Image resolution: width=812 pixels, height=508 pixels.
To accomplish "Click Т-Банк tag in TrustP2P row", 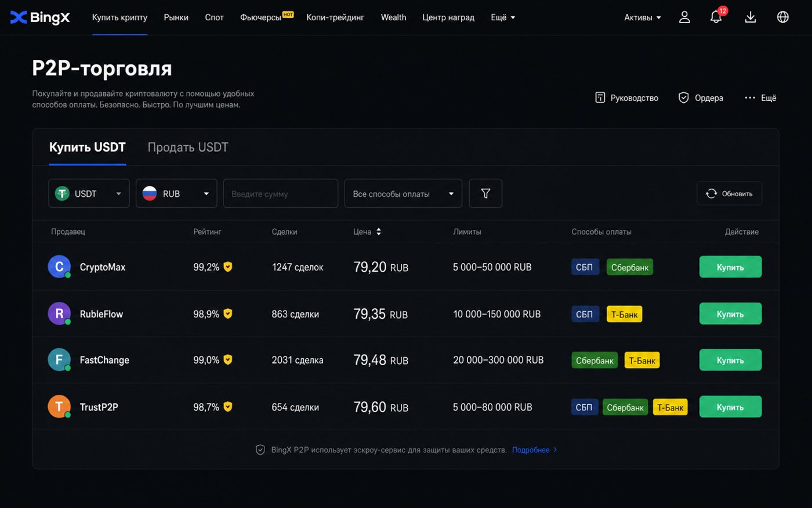I will pyautogui.click(x=670, y=407).
